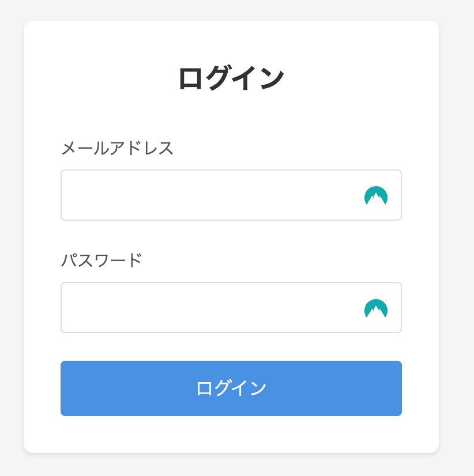The height and width of the screenshot is (476, 474).
Task: Click inside the password text box
Action: pyautogui.click(x=231, y=308)
